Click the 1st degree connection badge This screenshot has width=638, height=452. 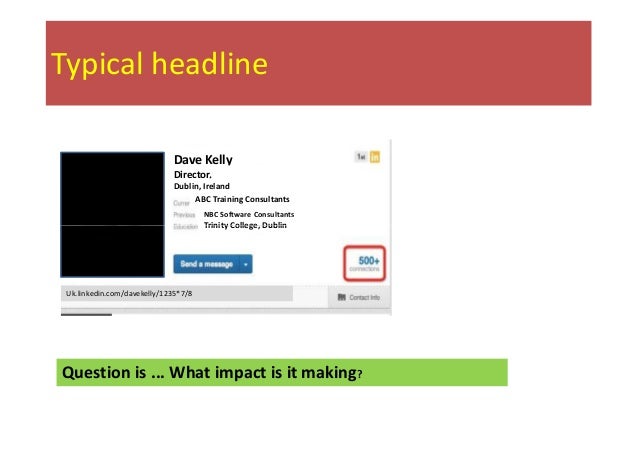point(361,157)
